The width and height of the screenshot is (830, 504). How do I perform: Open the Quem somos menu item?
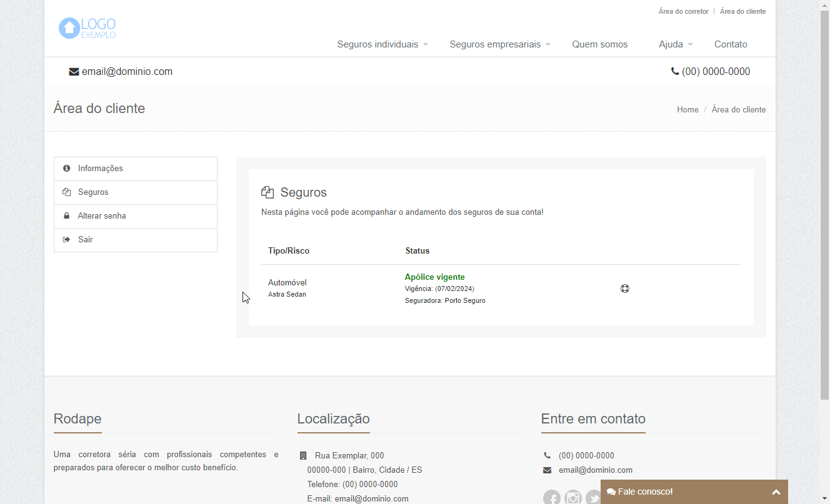(x=600, y=44)
